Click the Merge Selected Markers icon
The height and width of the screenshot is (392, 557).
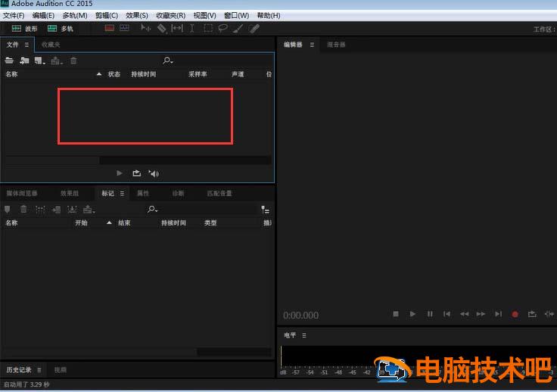40,210
